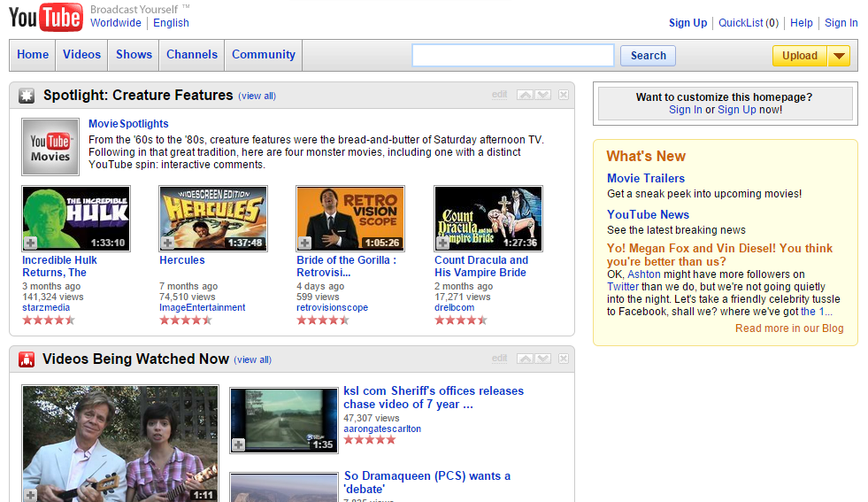This screenshot has width=868, height=502.
Task: Click star rating under Incredible Hulk
Action: click(49, 320)
